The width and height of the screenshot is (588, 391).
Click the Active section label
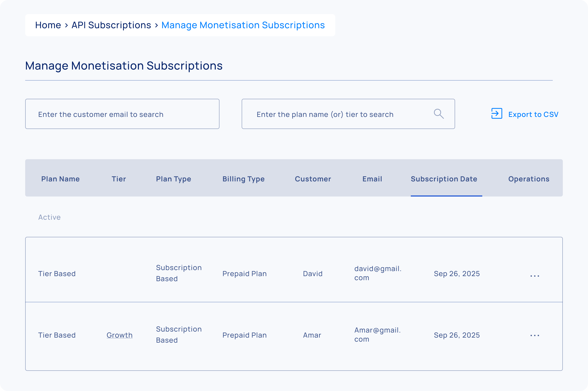coord(49,217)
